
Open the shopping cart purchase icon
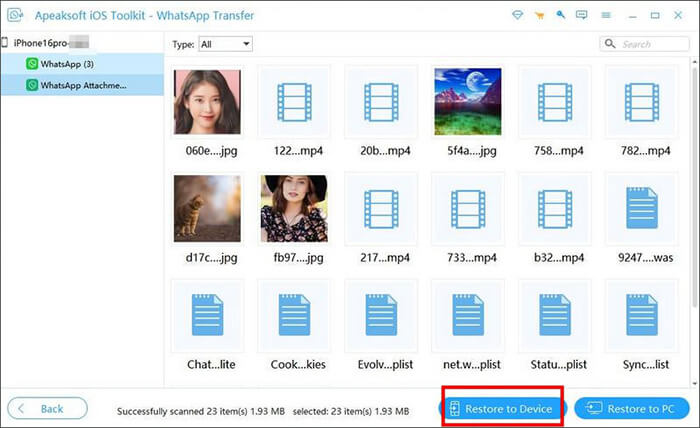point(539,16)
